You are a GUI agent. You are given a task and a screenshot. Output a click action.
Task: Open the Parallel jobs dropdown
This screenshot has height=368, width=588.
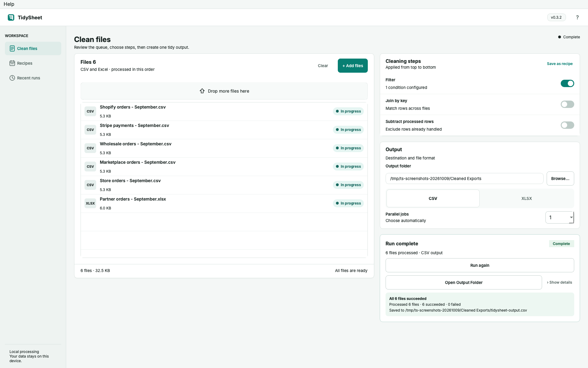(x=560, y=217)
